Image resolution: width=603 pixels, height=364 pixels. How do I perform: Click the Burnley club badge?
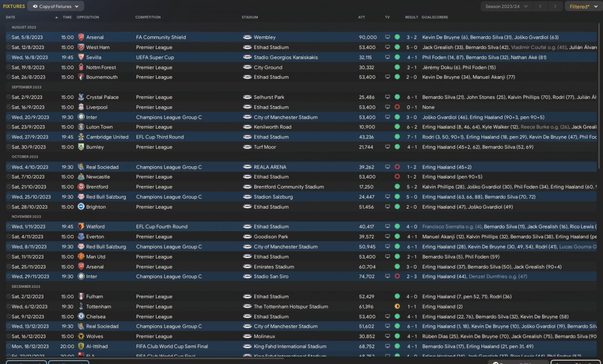[81, 147]
